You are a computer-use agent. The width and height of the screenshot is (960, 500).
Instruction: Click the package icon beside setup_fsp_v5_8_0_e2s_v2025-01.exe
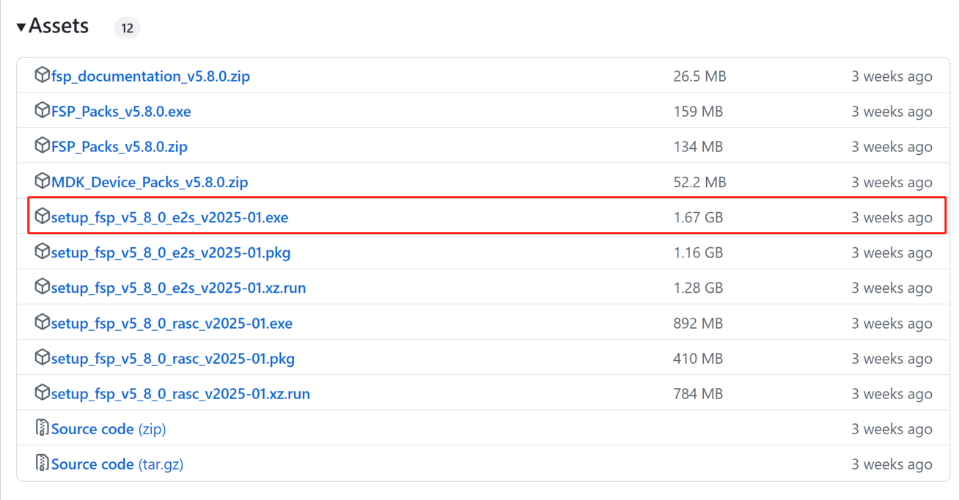point(42,216)
